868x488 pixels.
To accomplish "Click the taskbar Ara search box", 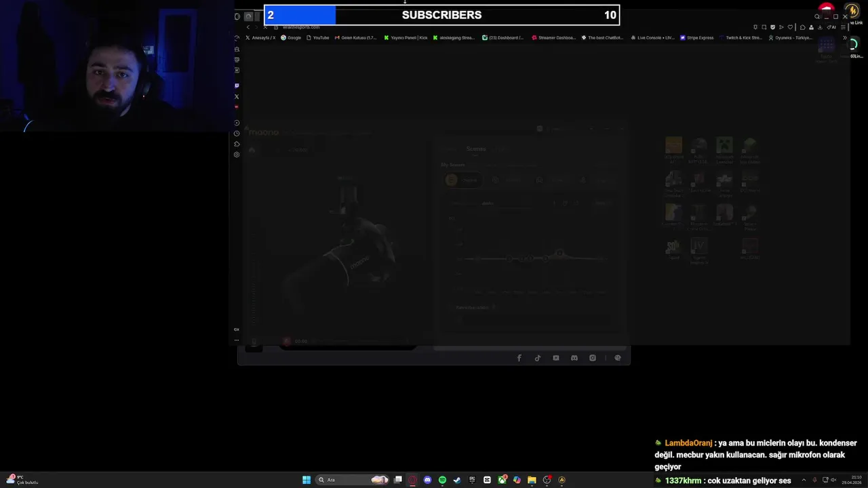I will pos(353,480).
